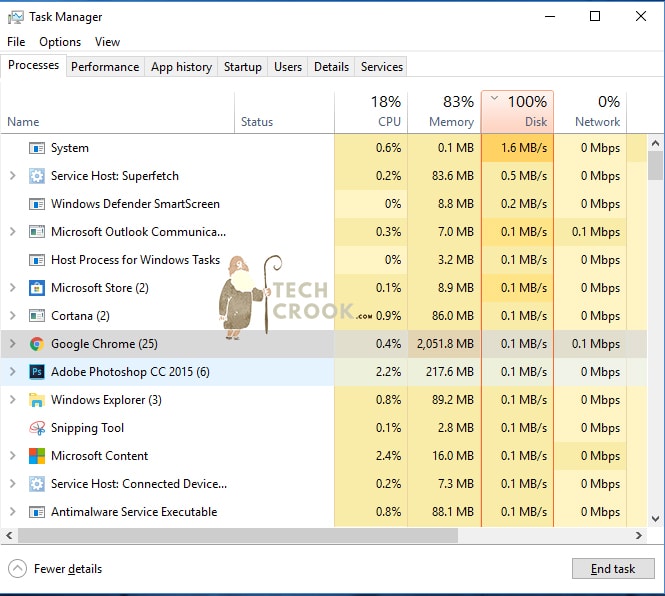Sort by the Name column header

click(x=117, y=112)
